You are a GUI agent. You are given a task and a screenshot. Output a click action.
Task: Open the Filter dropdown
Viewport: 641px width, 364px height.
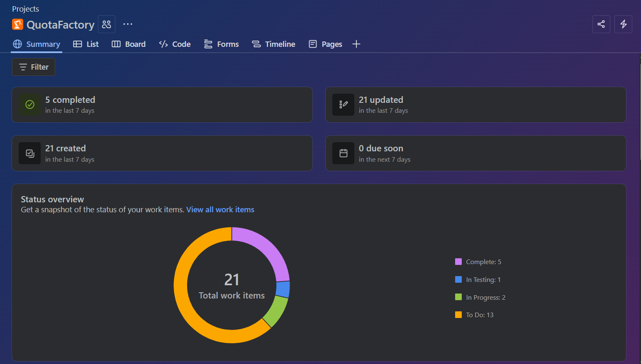click(34, 67)
